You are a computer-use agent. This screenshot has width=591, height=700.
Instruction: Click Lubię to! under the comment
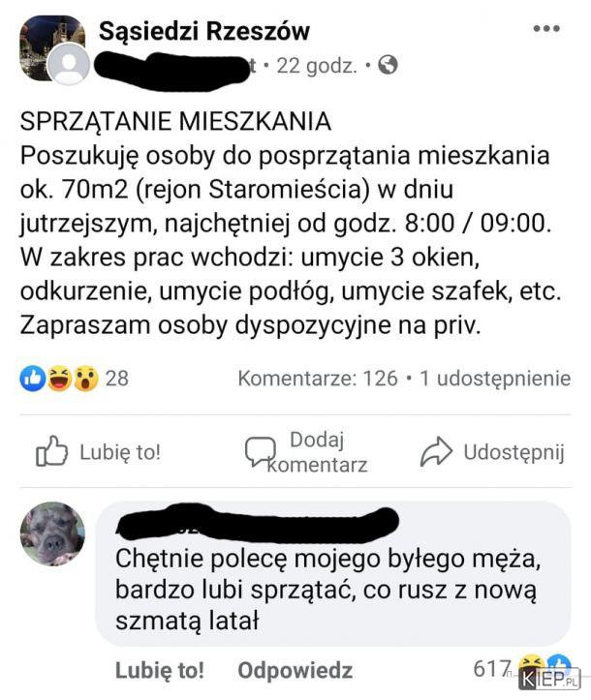160,670
